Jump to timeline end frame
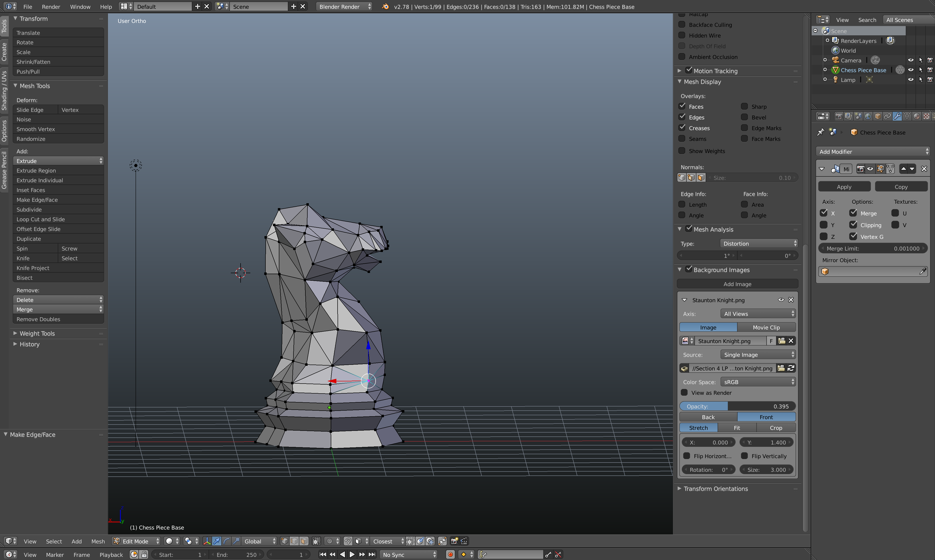 coord(372,554)
